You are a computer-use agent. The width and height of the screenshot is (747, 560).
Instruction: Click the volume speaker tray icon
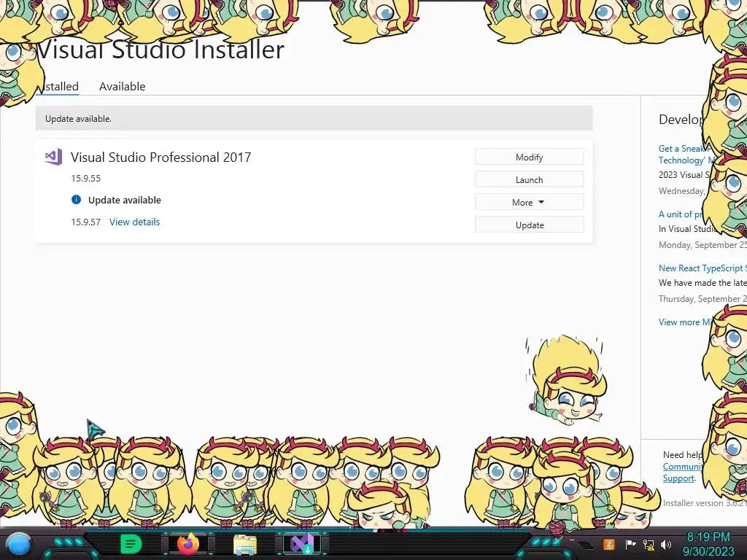coord(666,545)
